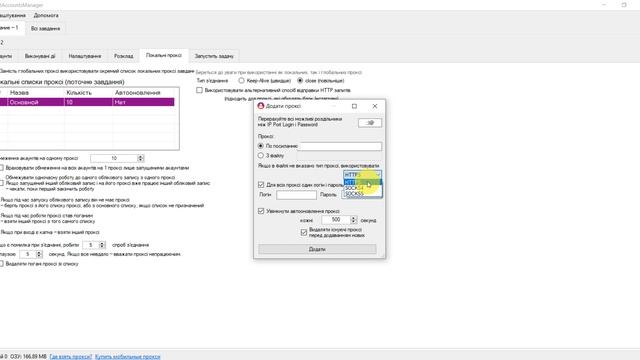Enable alternative HTTP request sending method
The image size is (640, 360).
point(199,90)
